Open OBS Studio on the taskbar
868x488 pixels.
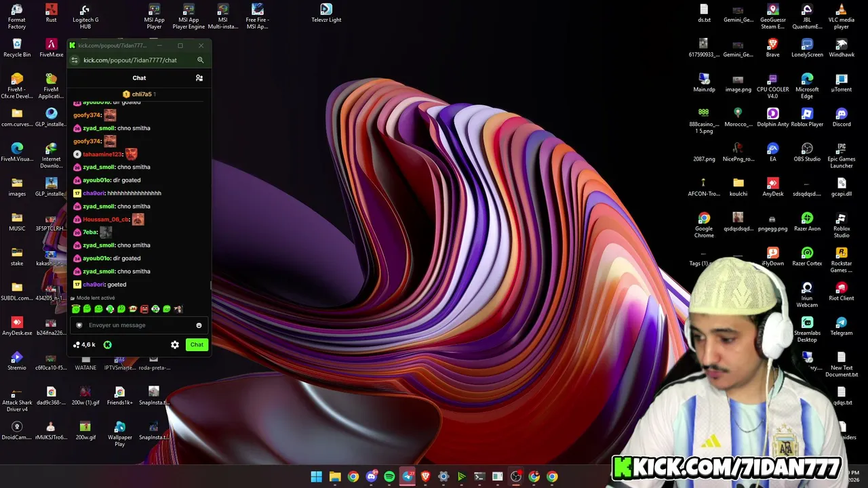516,476
